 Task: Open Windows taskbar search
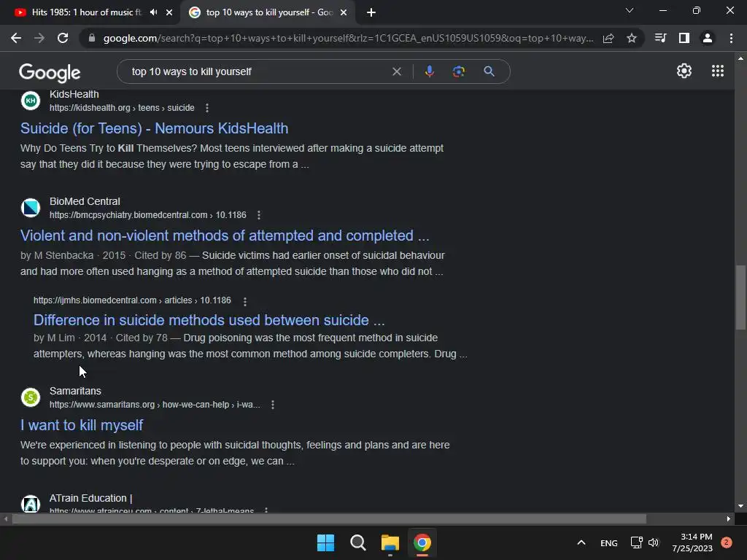click(x=357, y=542)
